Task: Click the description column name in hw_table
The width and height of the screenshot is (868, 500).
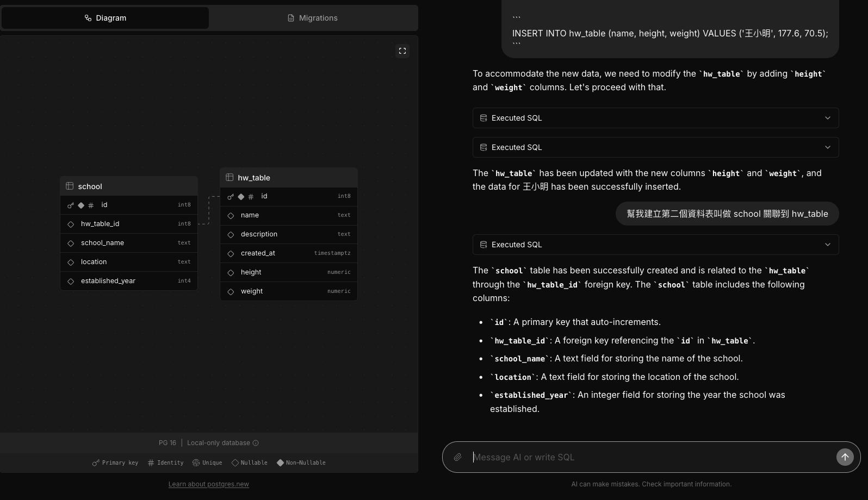Action: 259,234
